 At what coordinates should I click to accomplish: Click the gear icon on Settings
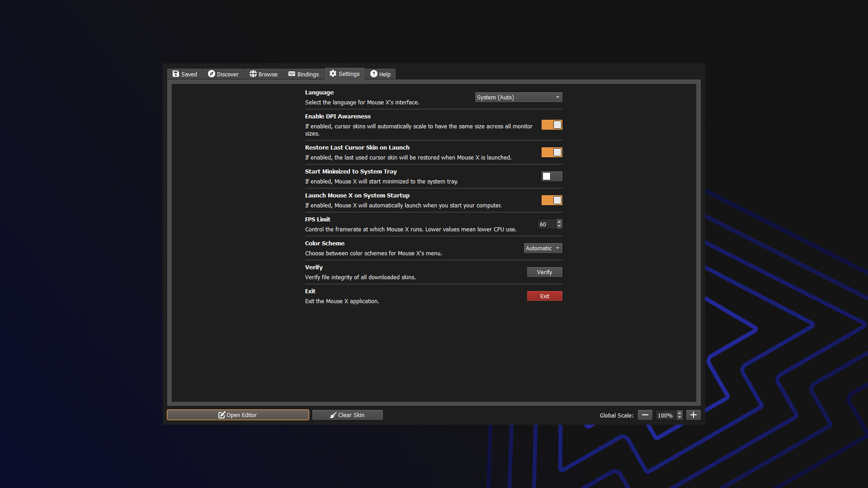(x=333, y=73)
